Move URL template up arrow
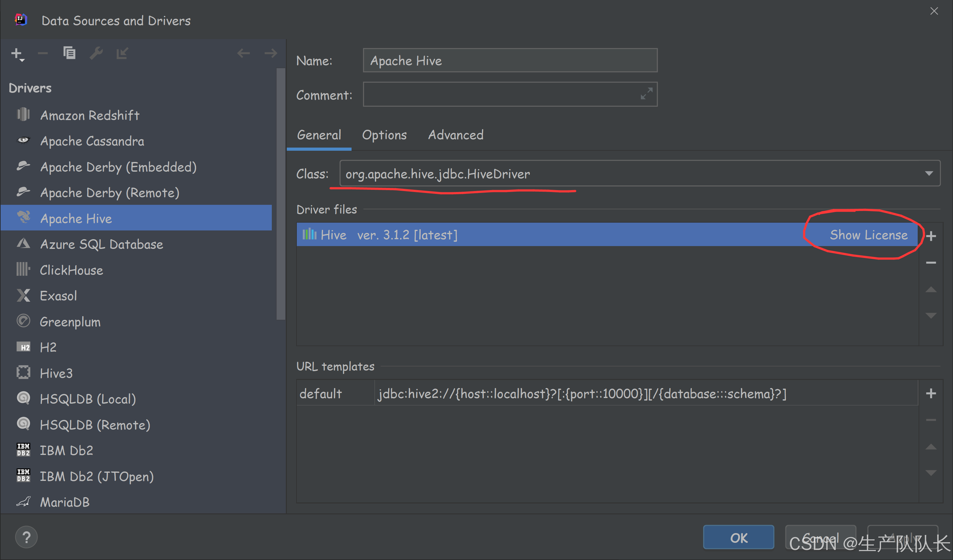The image size is (953, 560). click(x=931, y=447)
